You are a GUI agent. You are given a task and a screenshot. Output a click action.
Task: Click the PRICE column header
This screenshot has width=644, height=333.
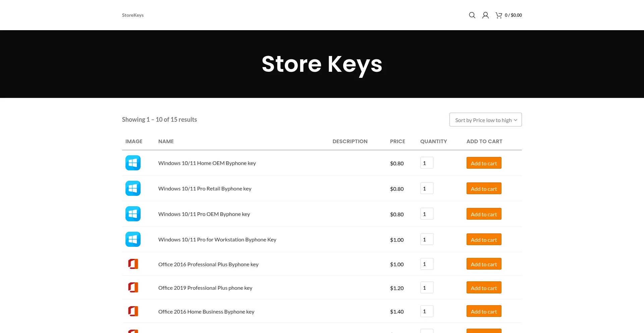click(x=397, y=141)
